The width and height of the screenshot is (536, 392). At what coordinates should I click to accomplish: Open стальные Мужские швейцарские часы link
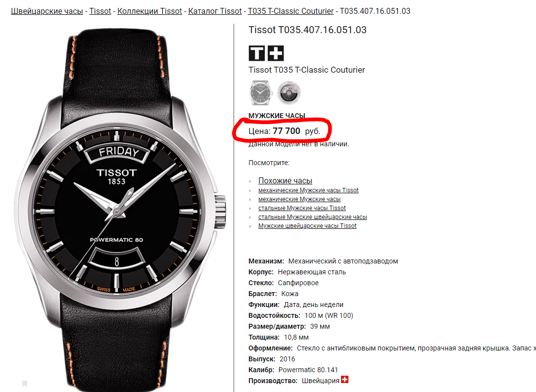pyautogui.click(x=312, y=217)
